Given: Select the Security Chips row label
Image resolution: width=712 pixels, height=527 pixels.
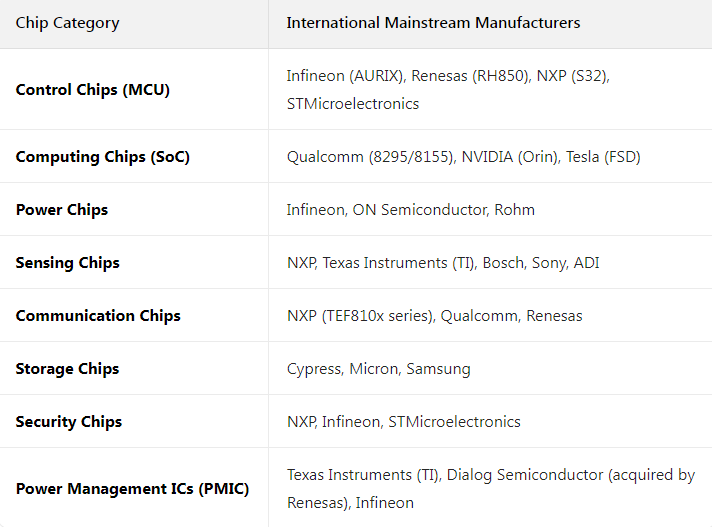Looking at the screenshot, I should [68, 422].
